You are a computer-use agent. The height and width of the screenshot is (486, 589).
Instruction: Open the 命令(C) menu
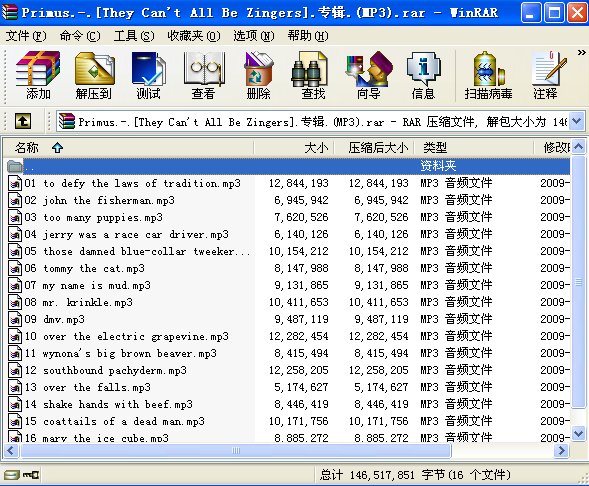click(x=80, y=36)
